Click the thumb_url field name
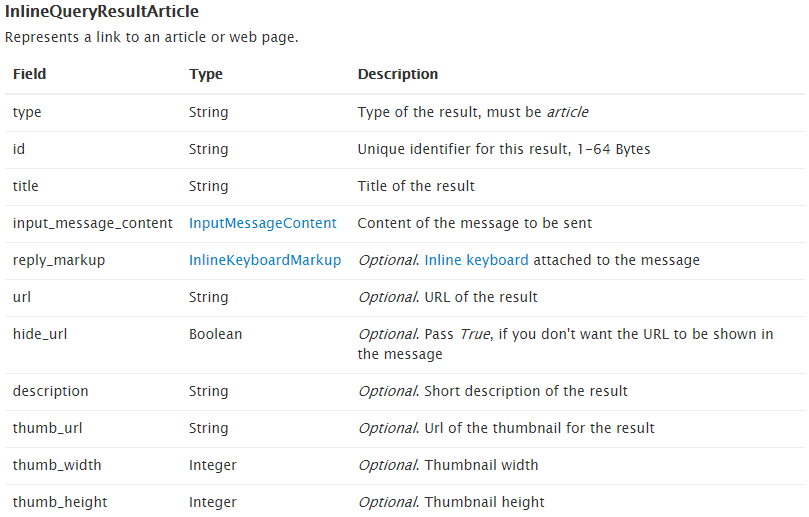This screenshot has width=809, height=517. 47,428
